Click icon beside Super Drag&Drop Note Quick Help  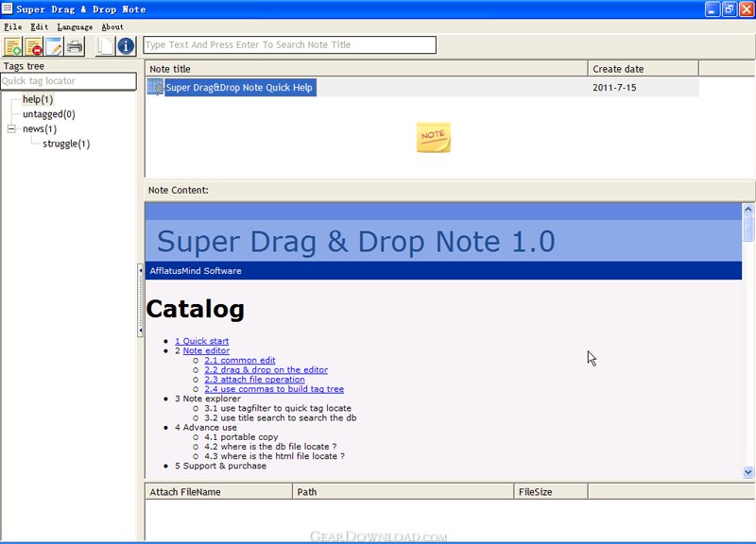(x=155, y=87)
